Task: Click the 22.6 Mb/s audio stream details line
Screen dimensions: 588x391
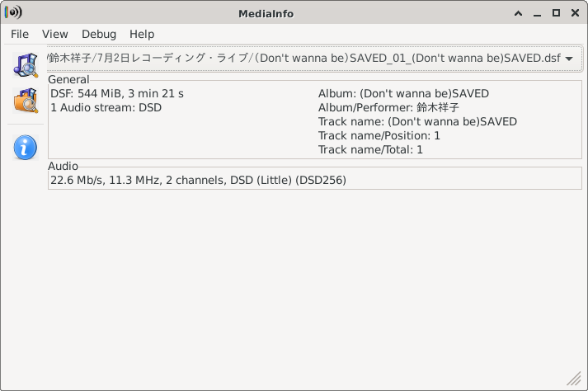Action: [x=198, y=179]
